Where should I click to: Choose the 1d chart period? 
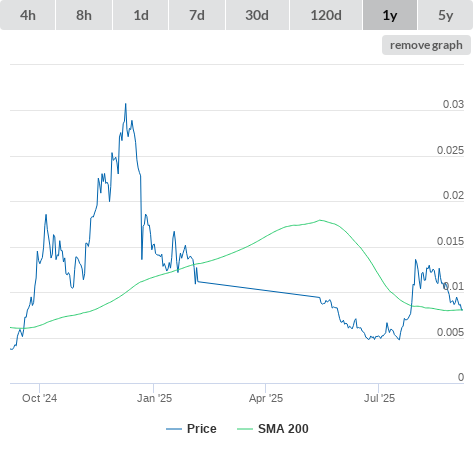[141, 15]
